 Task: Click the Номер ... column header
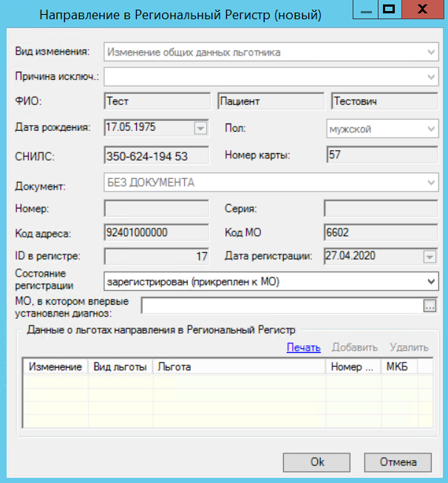point(353,367)
